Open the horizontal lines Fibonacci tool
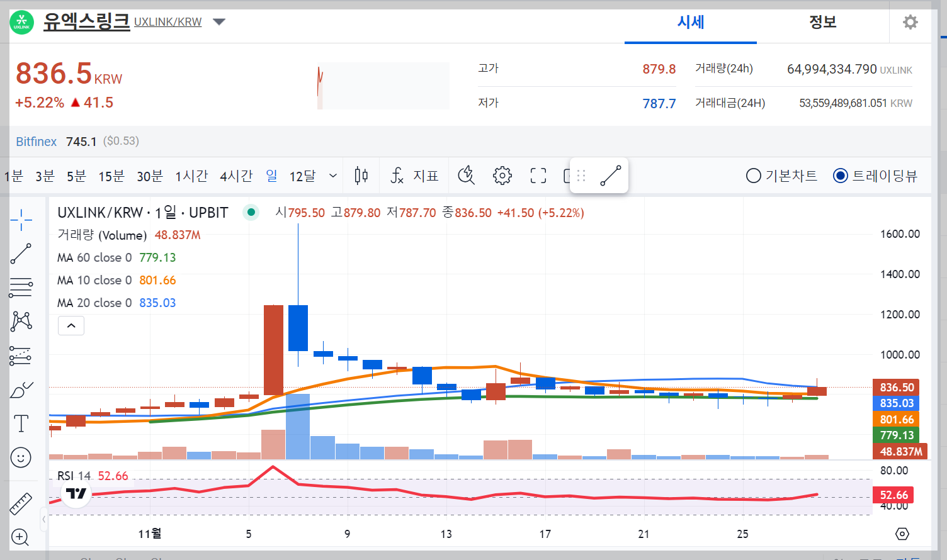The width and height of the screenshot is (947, 560). [x=21, y=288]
